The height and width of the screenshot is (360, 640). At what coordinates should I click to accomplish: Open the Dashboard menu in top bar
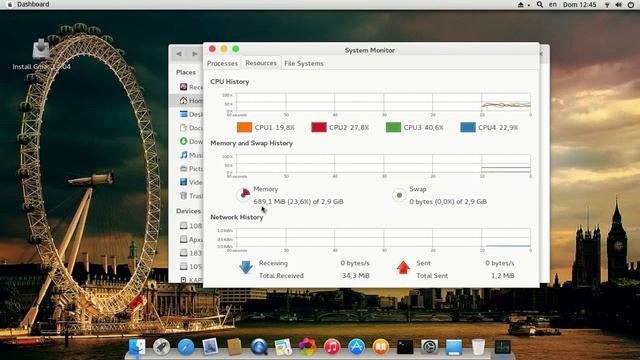tap(33, 4)
